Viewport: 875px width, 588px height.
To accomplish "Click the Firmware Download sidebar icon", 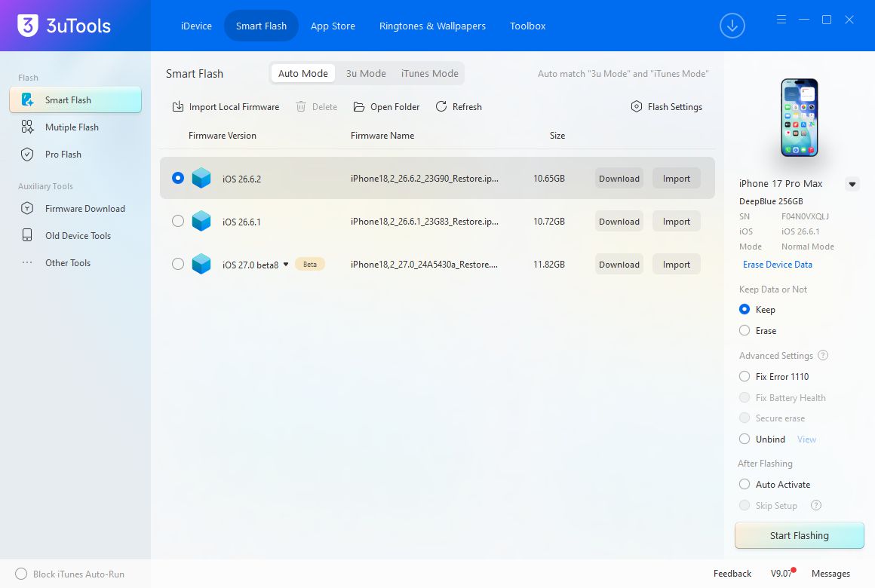I will (27, 209).
